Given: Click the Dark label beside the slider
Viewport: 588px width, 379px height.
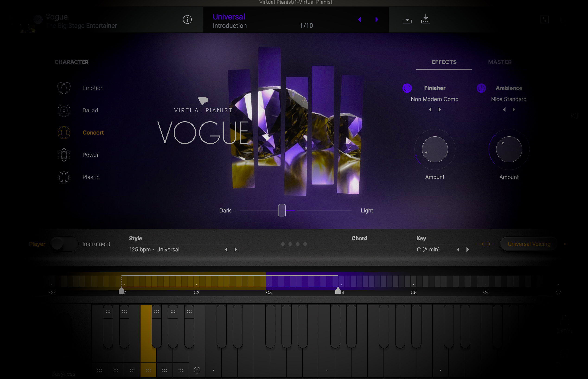Looking at the screenshot, I should tap(225, 210).
